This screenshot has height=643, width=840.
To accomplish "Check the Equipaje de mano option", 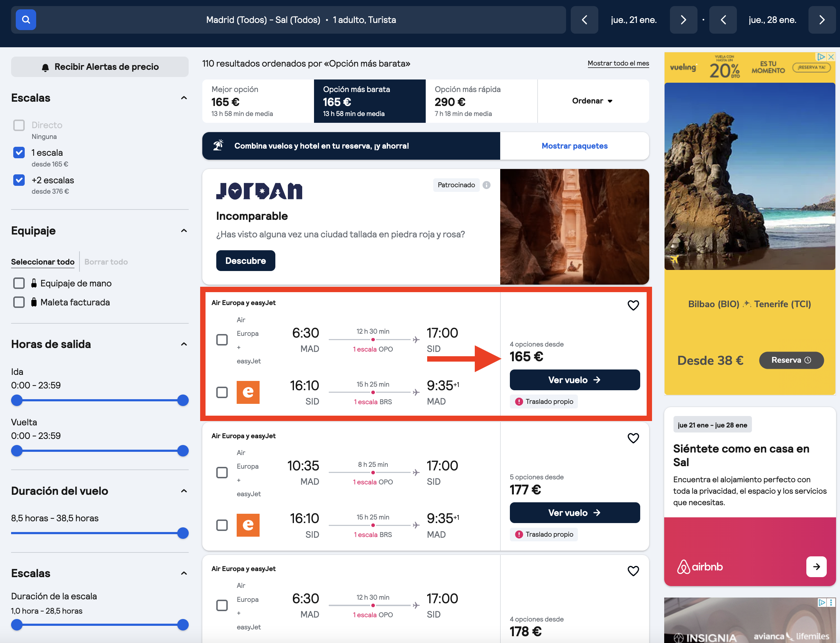I will pos(19,283).
